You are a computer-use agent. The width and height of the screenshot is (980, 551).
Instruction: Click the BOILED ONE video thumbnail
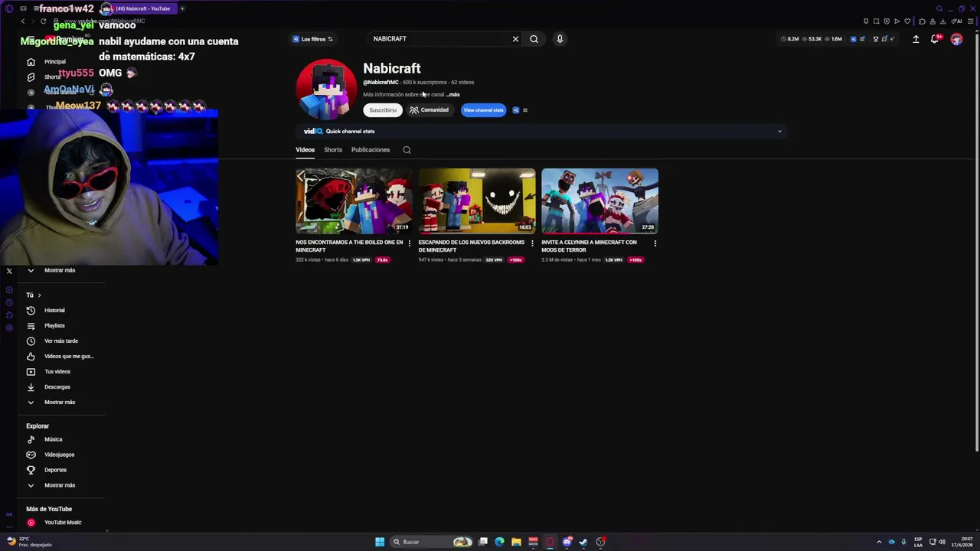[x=354, y=201]
